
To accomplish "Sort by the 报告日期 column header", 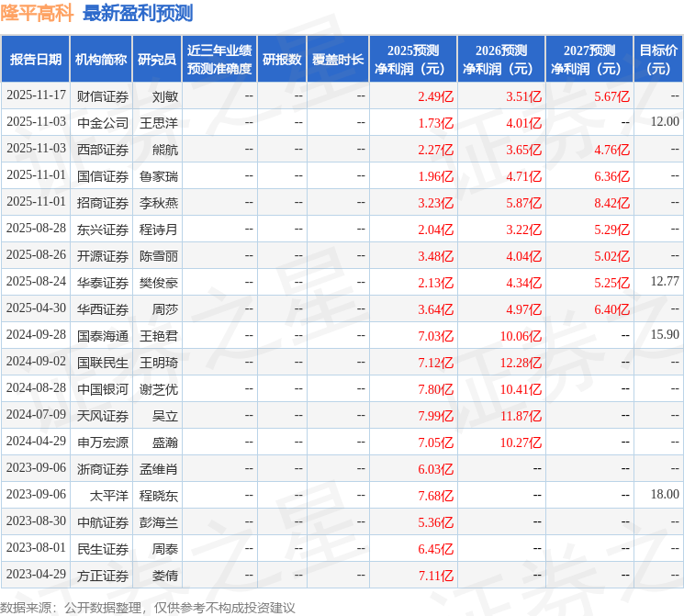I will 36,59.
